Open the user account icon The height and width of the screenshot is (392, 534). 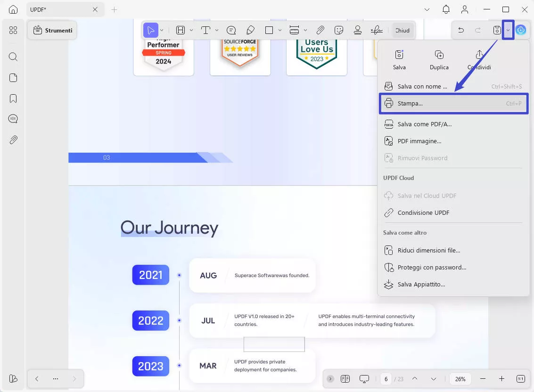point(465,9)
